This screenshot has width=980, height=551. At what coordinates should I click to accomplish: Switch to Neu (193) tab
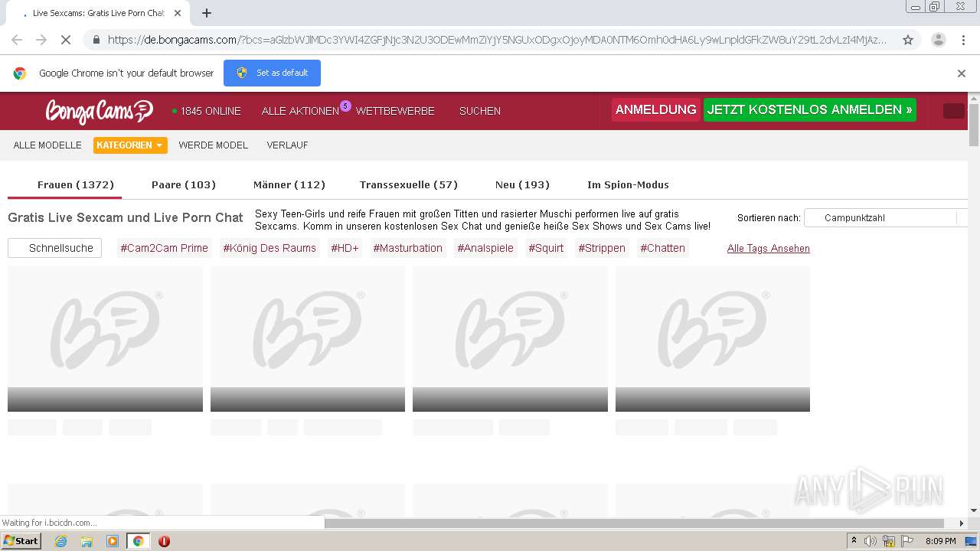click(522, 184)
